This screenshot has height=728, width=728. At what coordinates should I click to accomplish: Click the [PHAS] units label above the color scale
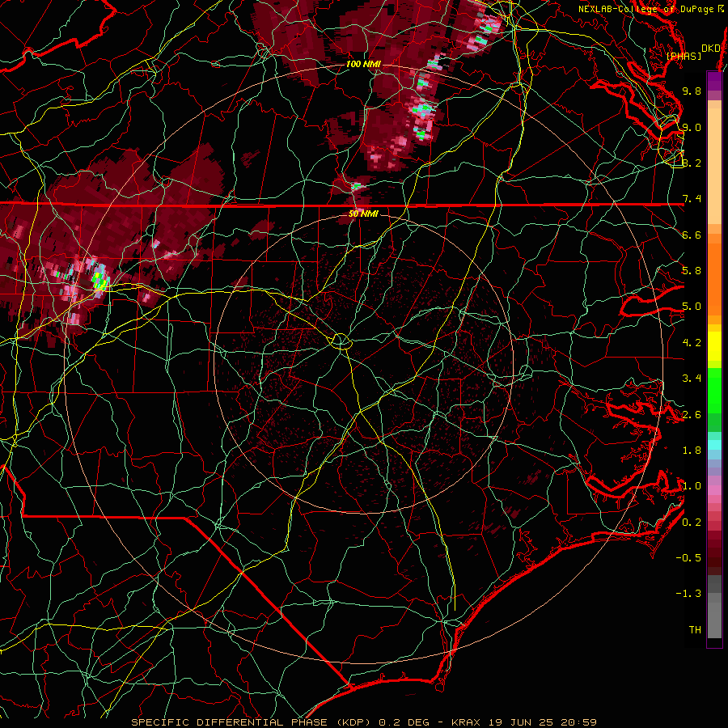point(684,56)
